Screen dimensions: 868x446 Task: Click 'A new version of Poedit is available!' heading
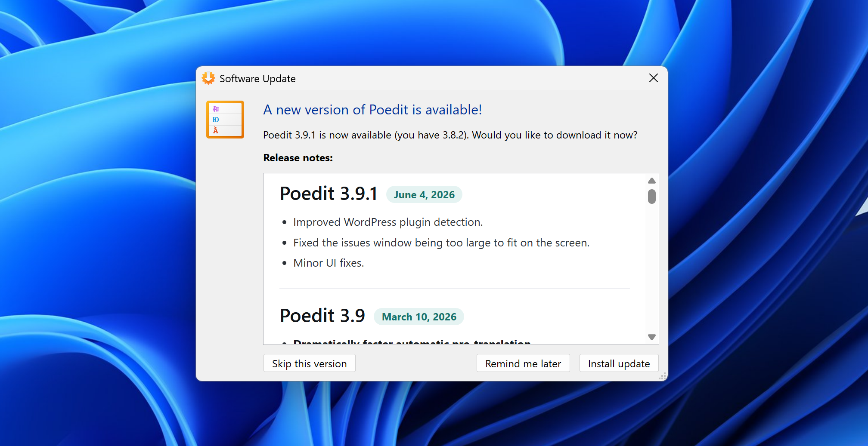pos(372,110)
